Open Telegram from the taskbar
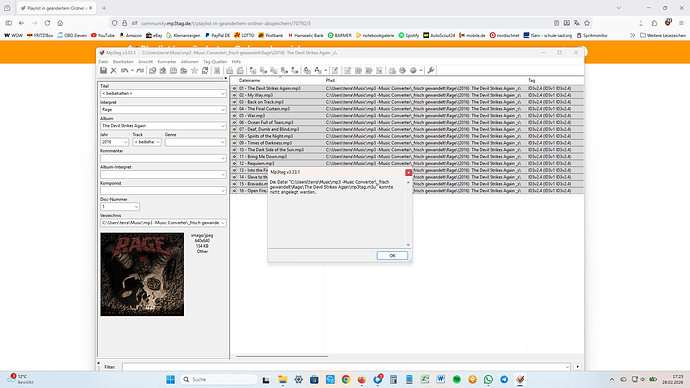This screenshot has height=388, width=690. click(504, 379)
